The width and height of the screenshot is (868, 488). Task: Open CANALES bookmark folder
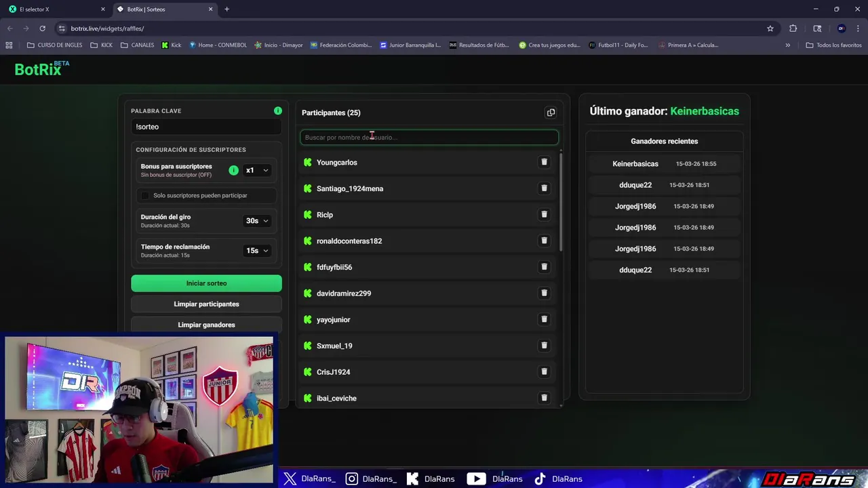[137, 45]
